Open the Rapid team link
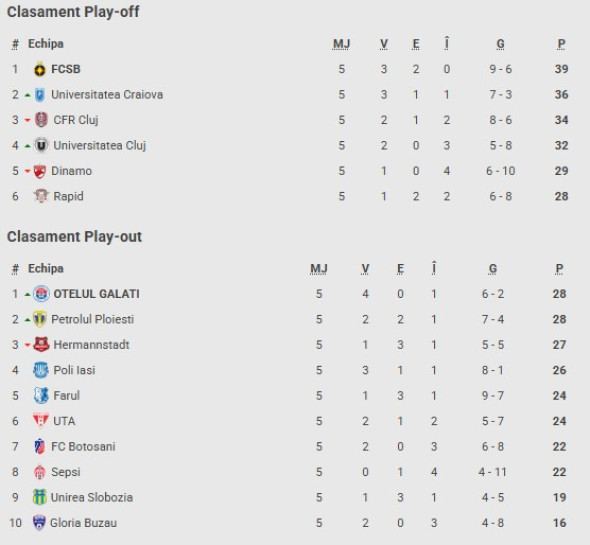The width and height of the screenshot is (590, 545). (68, 196)
